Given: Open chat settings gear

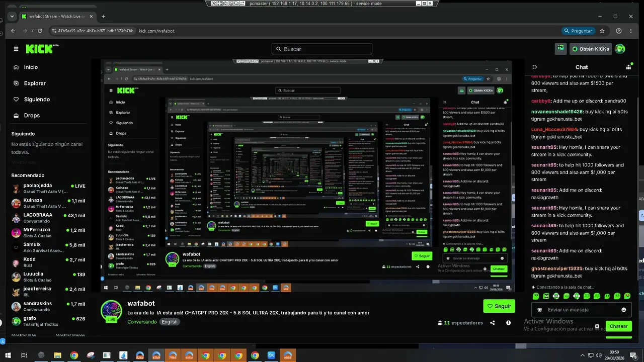Looking at the screenshot, I should coord(597,326).
